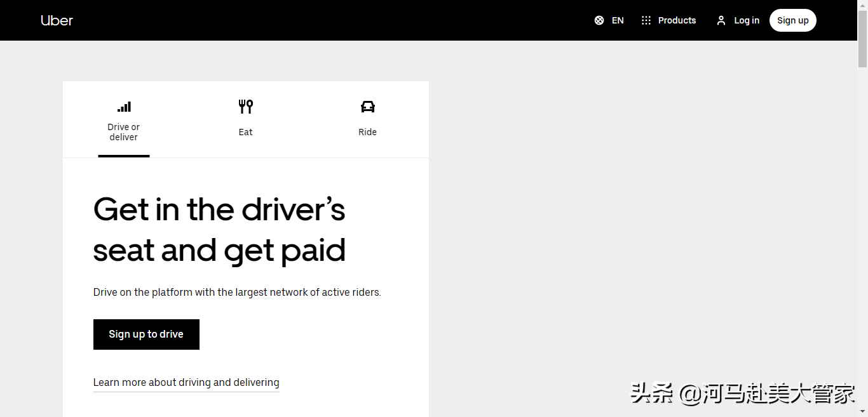Click the vertical page scrollbar thumb
The height and width of the screenshot is (417, 868).
[862, 38]
